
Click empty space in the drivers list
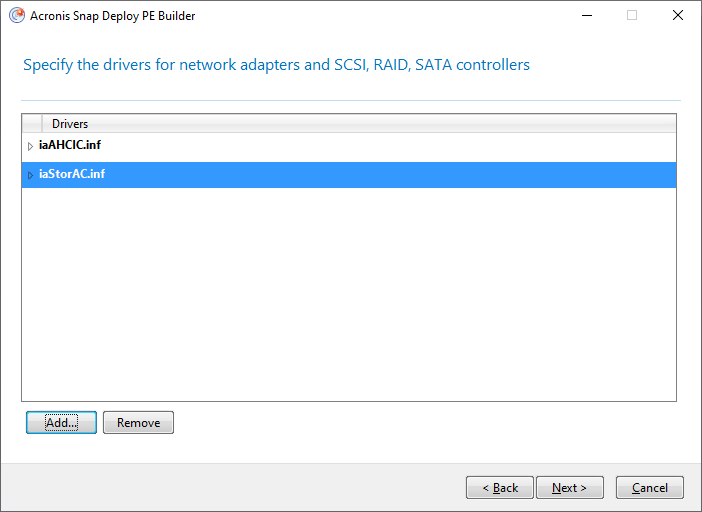point(350,300)
